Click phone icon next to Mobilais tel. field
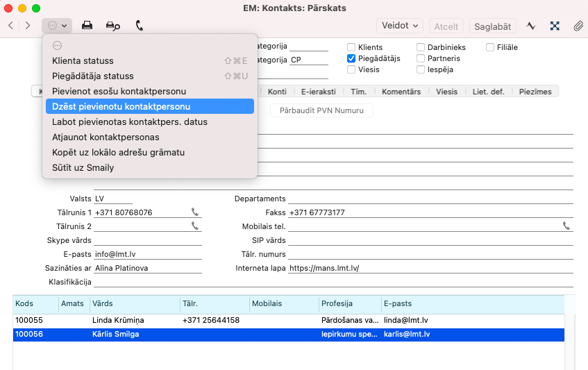 click(566, 226)
